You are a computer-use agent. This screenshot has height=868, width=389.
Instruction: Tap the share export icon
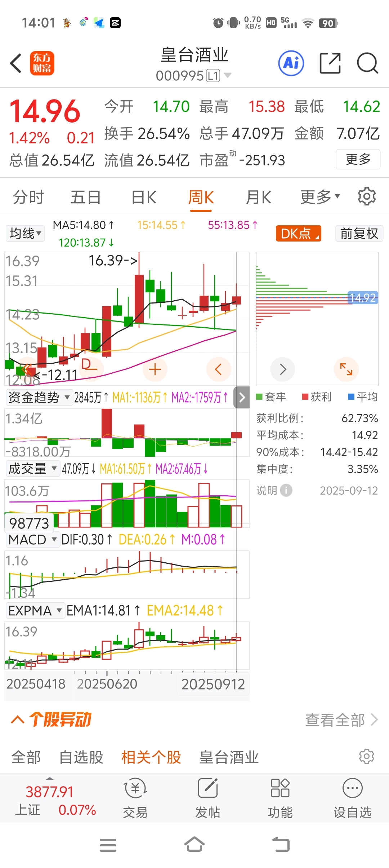click(330, 63)
